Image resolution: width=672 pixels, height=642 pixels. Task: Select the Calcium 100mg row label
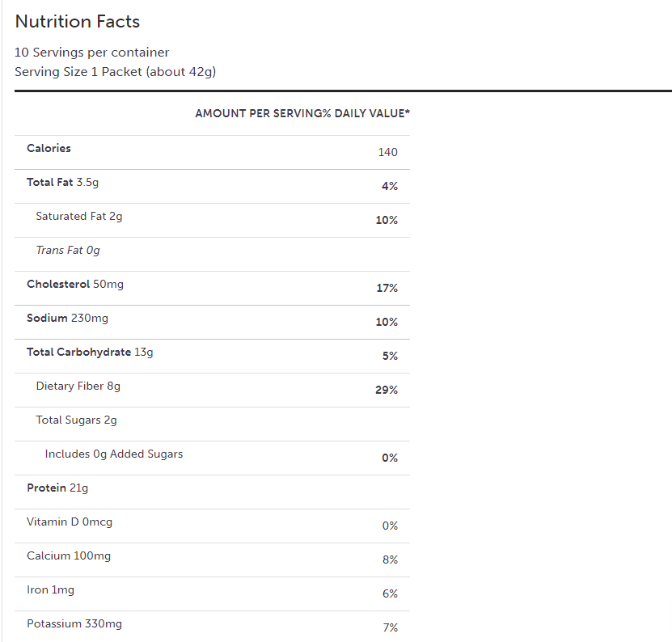point(69,555)
